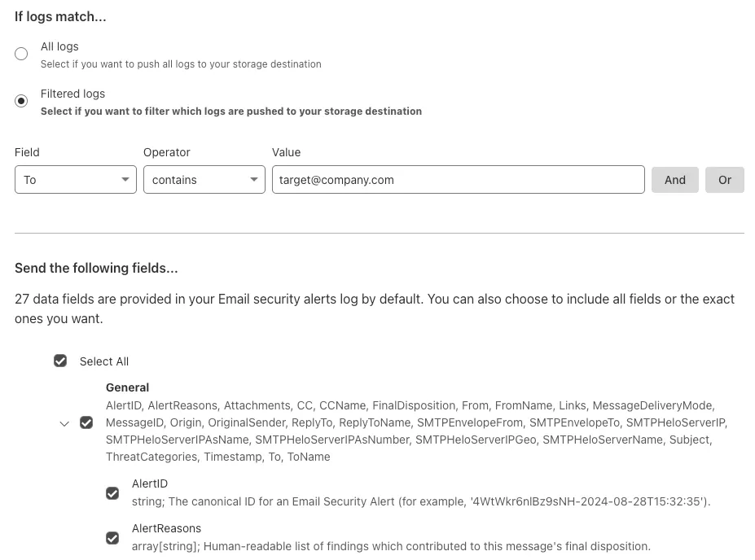Open the Field dropdown arrow
The image size is (755, 560).
tap(125, 179)
